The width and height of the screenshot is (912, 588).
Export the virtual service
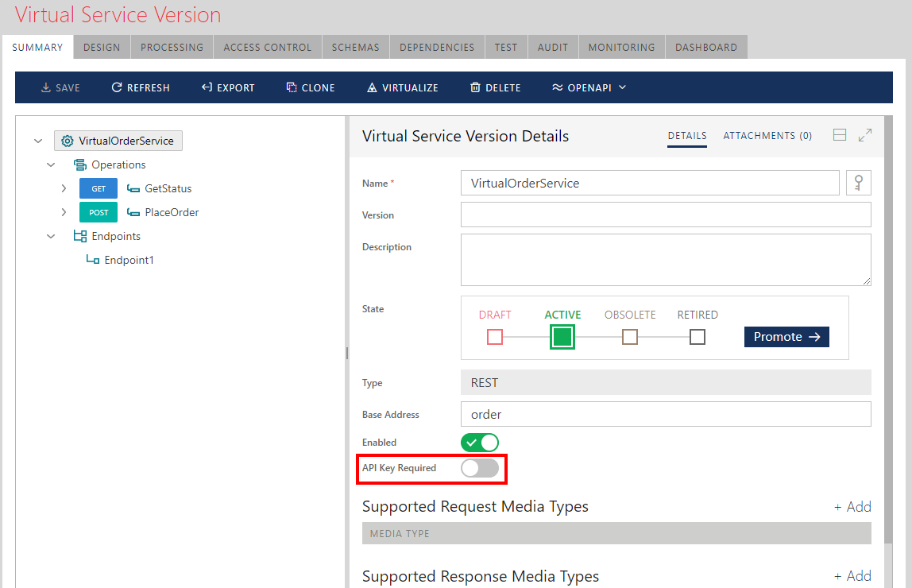(x=228, y=88)
